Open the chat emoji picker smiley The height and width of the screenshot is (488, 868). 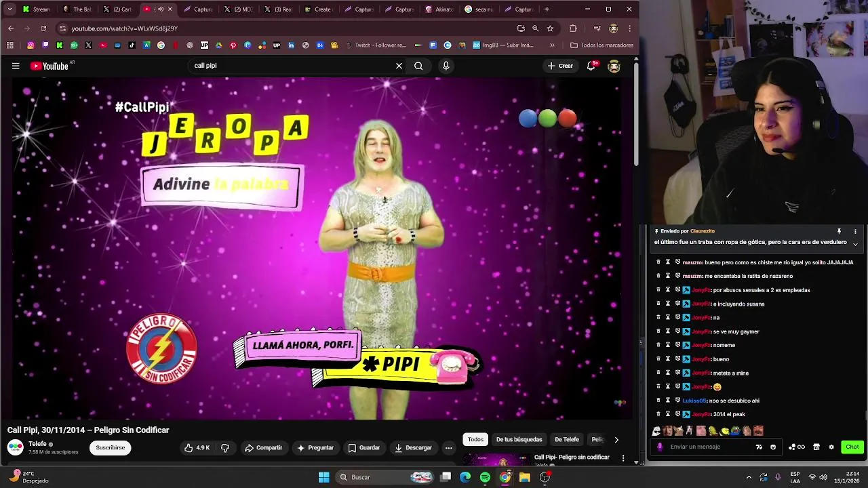(773, 447)
